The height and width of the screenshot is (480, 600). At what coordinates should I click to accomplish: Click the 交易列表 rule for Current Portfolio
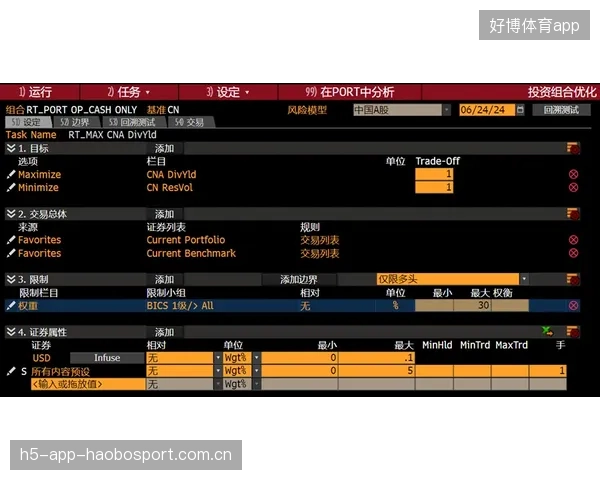[x=320, y=240]
